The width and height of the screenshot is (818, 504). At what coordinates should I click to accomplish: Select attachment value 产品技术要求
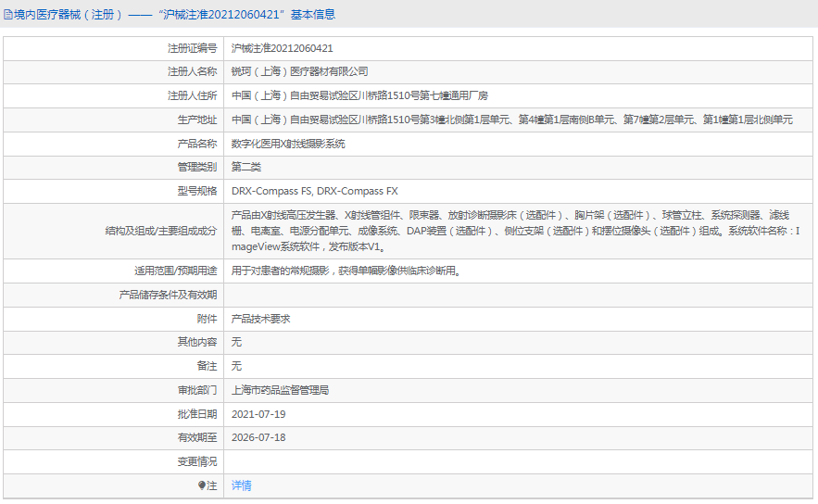[261, 320]
